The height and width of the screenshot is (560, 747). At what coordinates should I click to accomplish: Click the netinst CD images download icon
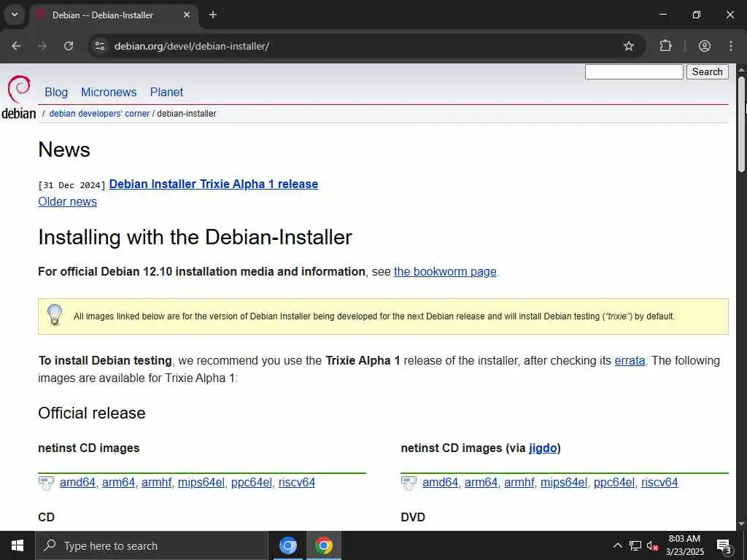[46, 483]
